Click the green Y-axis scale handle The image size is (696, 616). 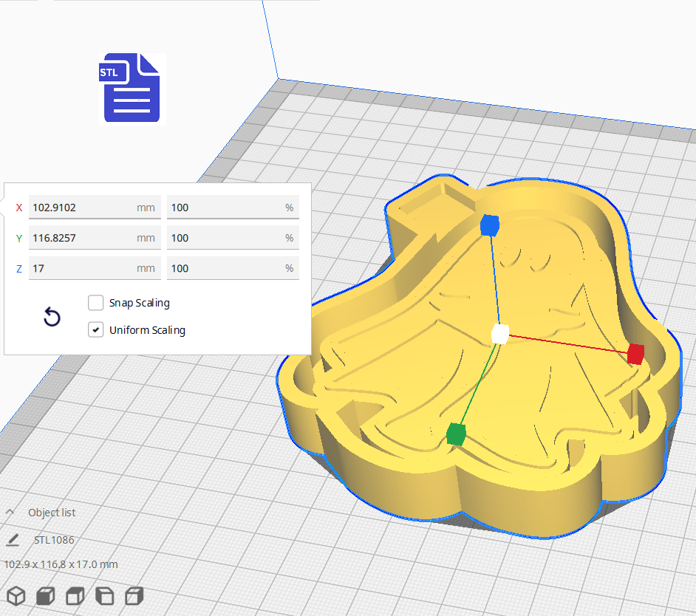point(454,434)
